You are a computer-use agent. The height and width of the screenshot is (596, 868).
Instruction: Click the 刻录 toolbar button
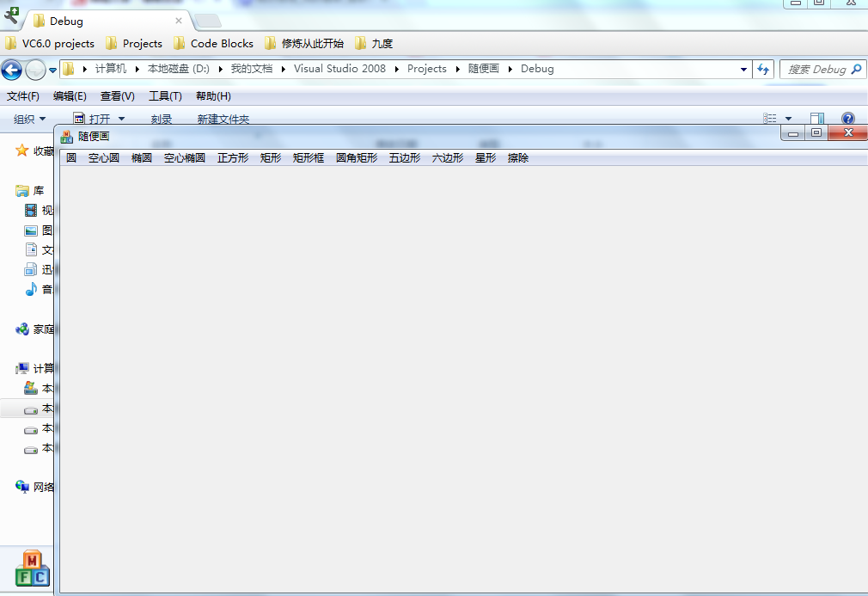[x=161, y=119]
